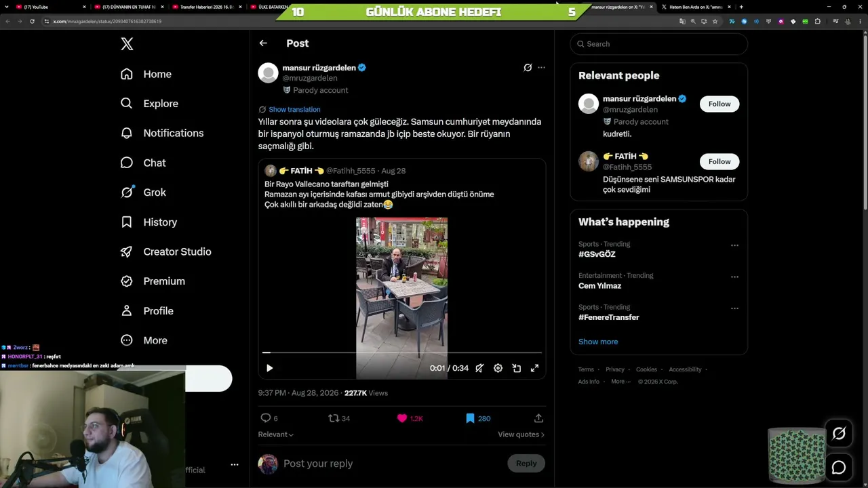The image size is (868, 488).
Task: Click View quotes link
Action: coord(521,434)
